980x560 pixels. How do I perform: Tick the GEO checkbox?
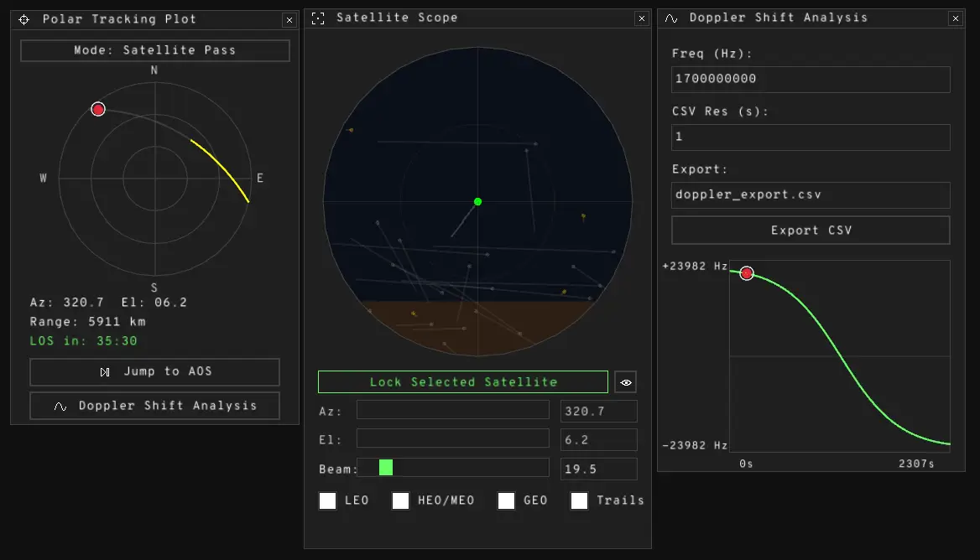pos(506,500)
